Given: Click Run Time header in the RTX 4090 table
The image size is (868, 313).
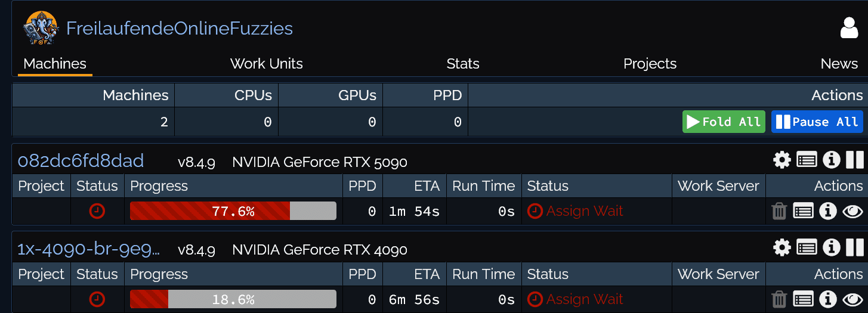Looking at the screenshot, I should click(483, 274).
